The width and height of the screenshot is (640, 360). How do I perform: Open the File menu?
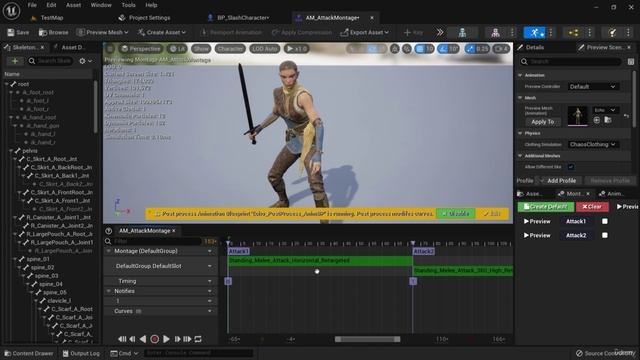coord(32,5)
